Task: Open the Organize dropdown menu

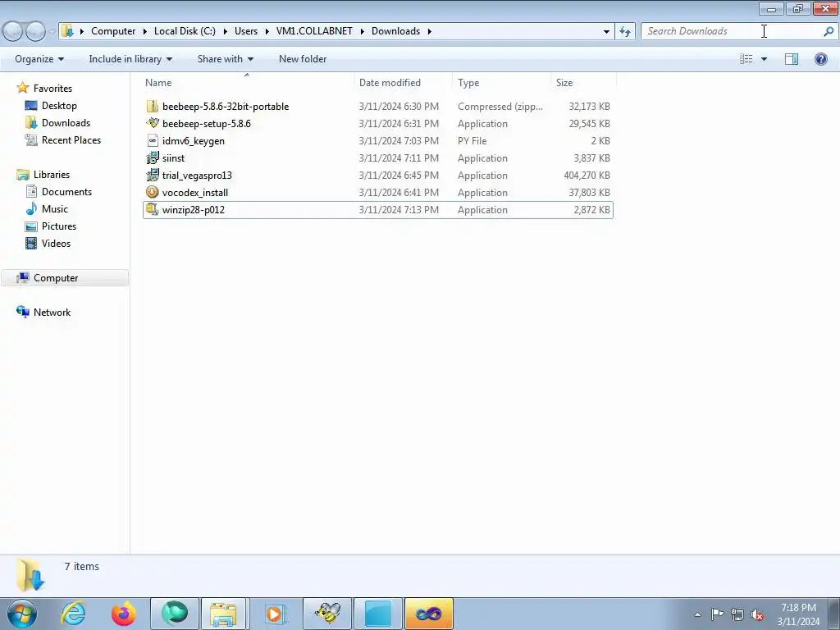Action: tap(39, 59)
